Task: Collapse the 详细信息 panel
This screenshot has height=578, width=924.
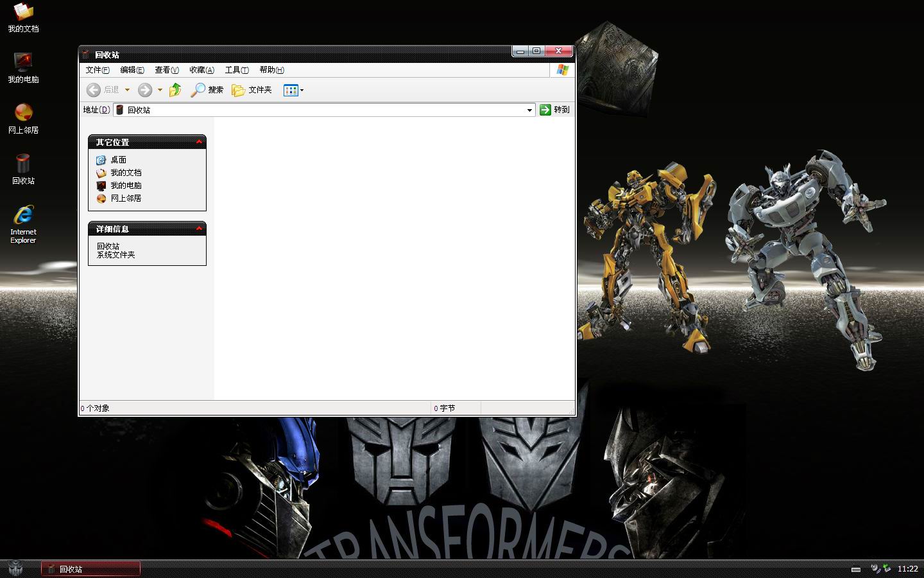Action: (199, 229)
